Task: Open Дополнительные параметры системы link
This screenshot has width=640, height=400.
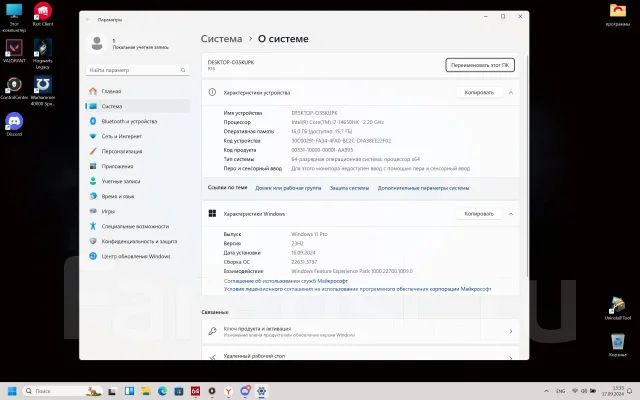Action: tap(423, 188)
